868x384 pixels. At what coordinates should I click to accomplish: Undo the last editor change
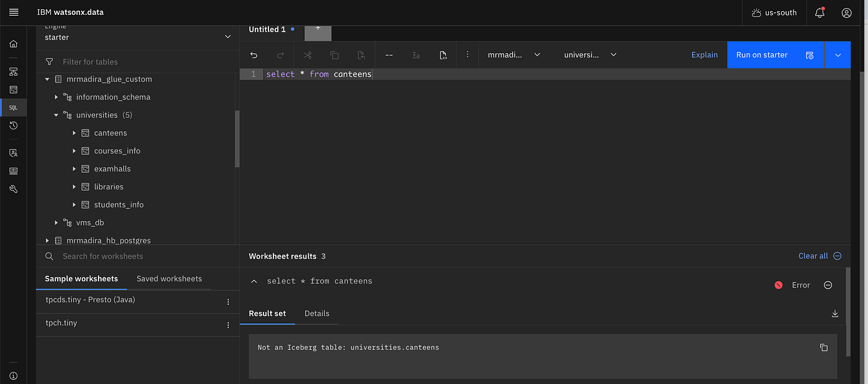click(x=254, y=55)
